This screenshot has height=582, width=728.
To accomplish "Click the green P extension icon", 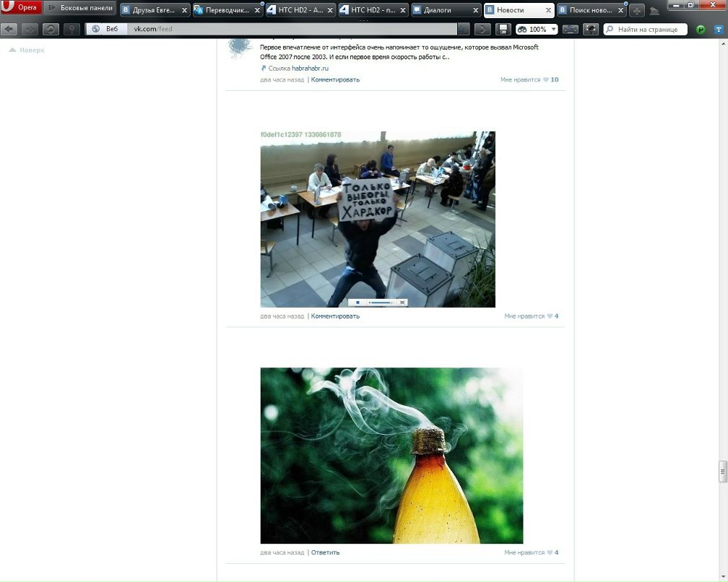I will (x=700, y=30).
